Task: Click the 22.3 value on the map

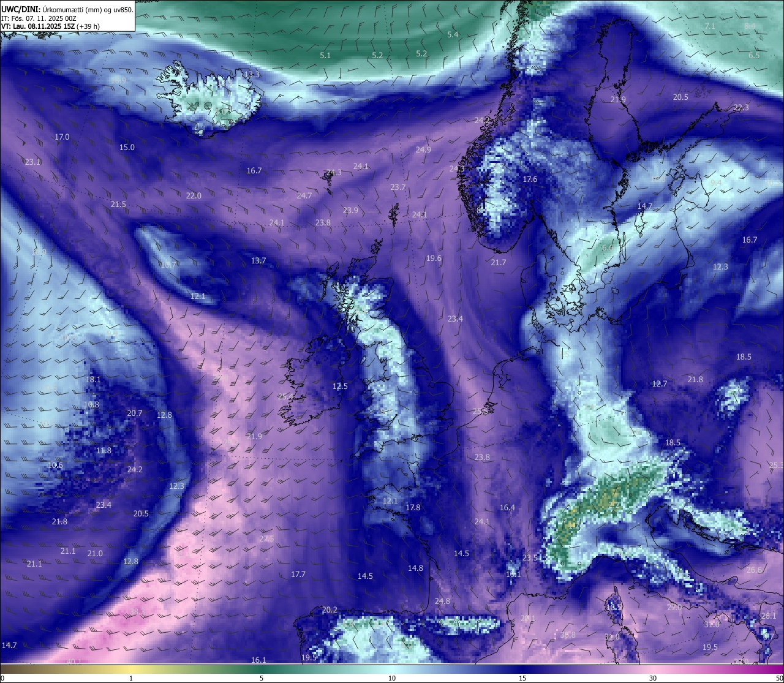Action: click(x=741, y=108)
